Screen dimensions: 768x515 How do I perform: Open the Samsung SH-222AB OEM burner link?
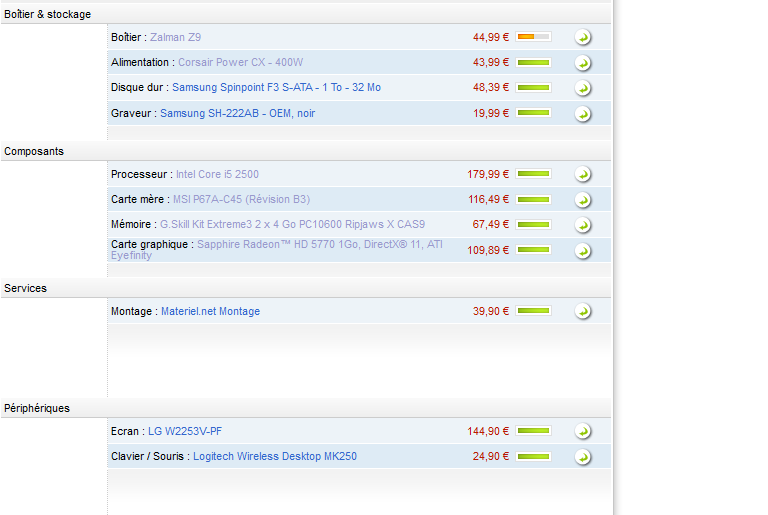(x=237, y=113)
